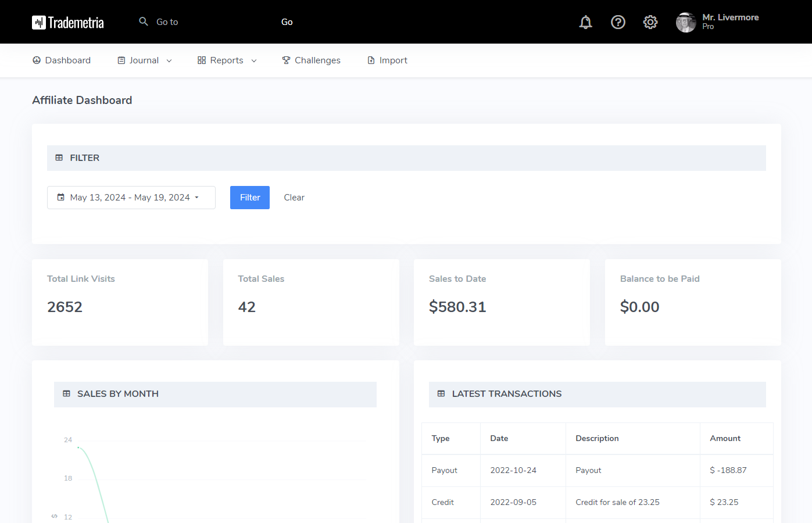Click the search magnifier icon
The height and width of the screenshot is (523, 812).
coord(144,22)
